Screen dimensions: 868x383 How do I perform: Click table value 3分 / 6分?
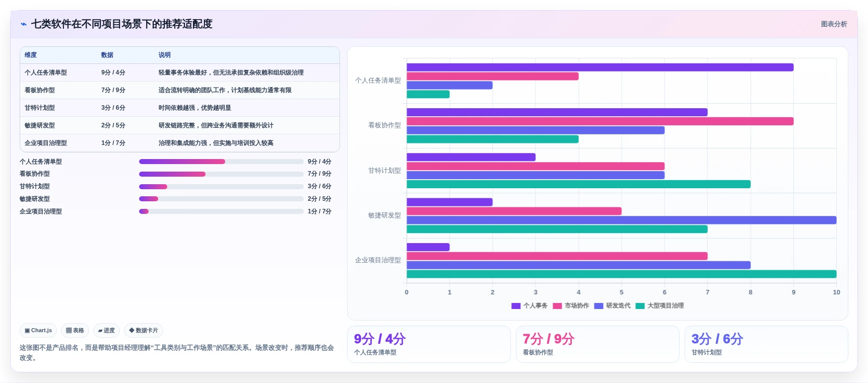[113, 108]
